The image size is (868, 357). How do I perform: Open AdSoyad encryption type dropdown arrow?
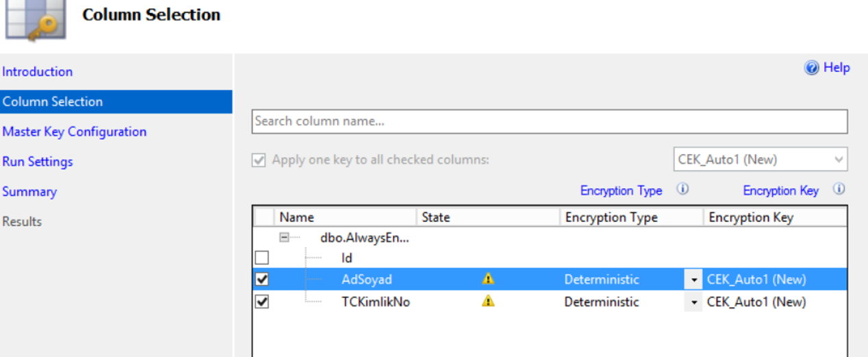tap(693, 280)
